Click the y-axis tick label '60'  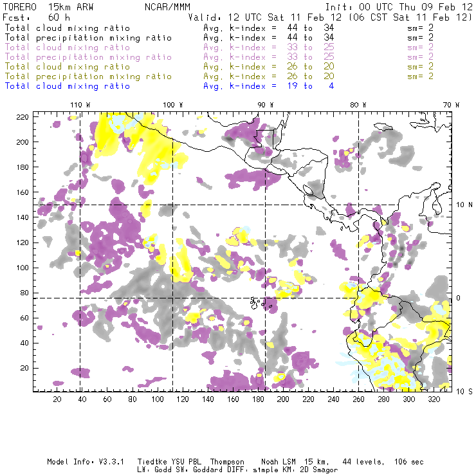[24, 318]
